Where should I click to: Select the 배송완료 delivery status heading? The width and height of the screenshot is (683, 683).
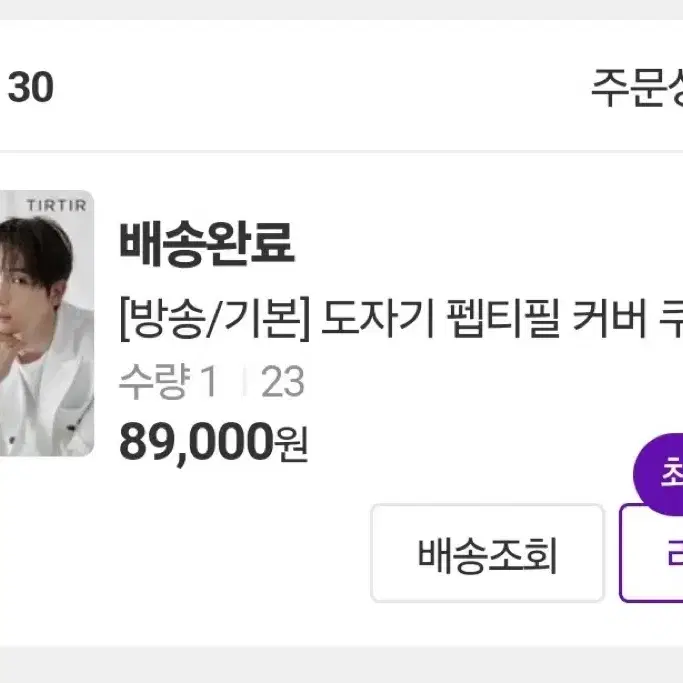pos(207,244)
